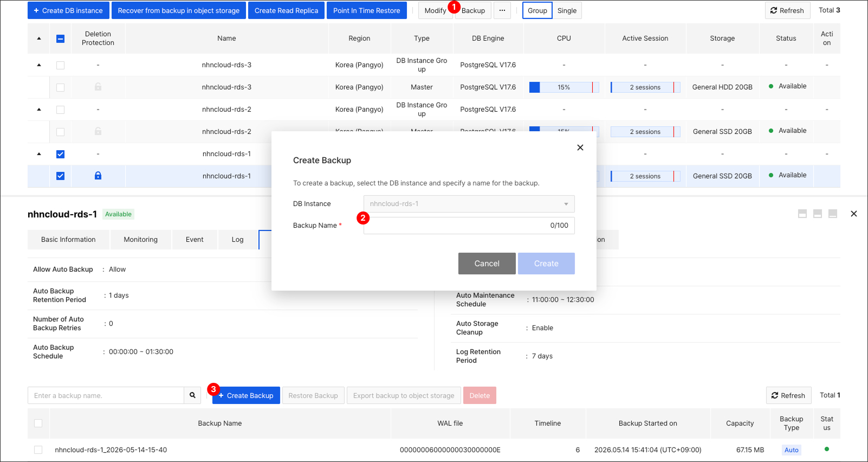Click the nhncloud-rds-1_2026-05-14-15-40 backup name
Image resolution: width=868 pixels, height=462 pixels.
(111, 450)
